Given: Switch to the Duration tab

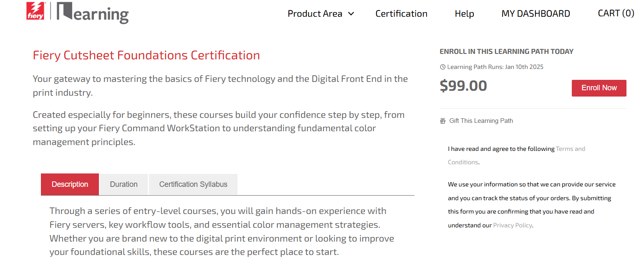Looking at the screenshot, I should pyautogui.click(x=124, y=184).
